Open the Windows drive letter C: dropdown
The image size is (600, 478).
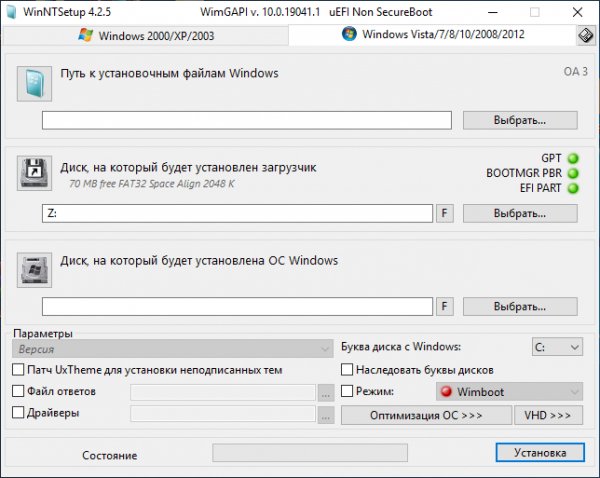point(557,347)
